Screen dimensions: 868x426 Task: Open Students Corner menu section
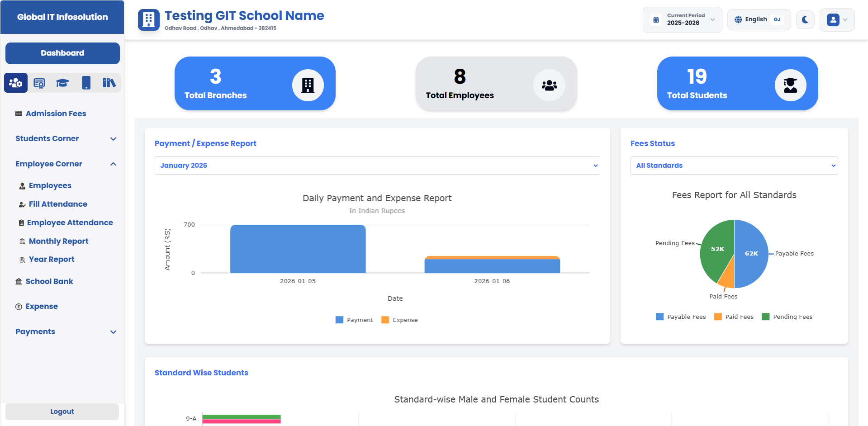(47, 138)
